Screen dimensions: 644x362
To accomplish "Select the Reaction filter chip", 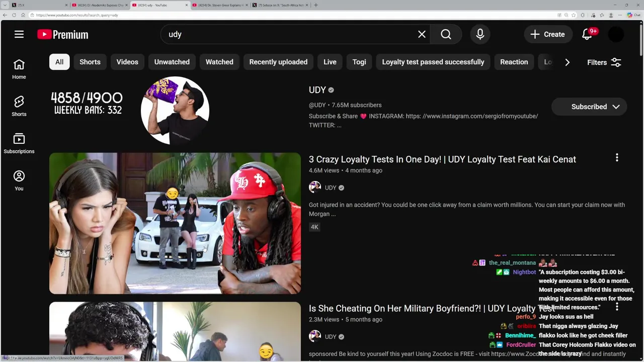I will pyautogui.click(x=514, y=62).
